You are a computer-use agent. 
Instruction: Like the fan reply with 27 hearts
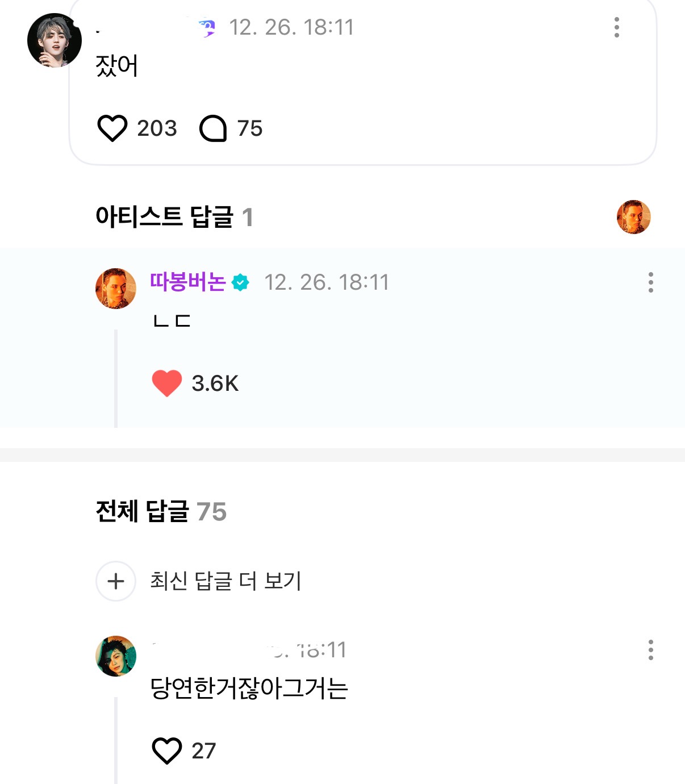pos(167,750)
